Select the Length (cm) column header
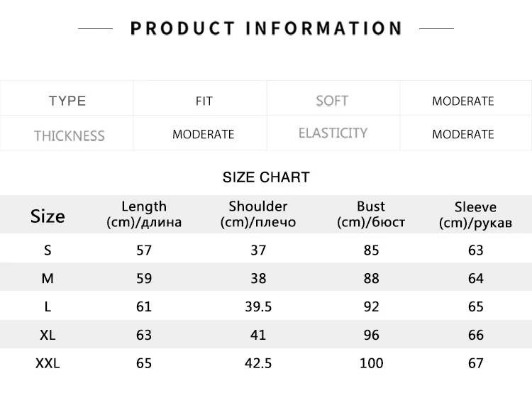Image resolution: width=532 pixels, height=393 pixels. 144,214
